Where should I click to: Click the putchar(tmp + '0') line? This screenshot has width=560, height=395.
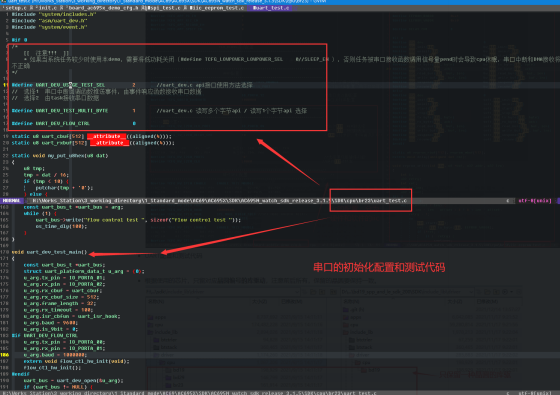coord(64,188)
